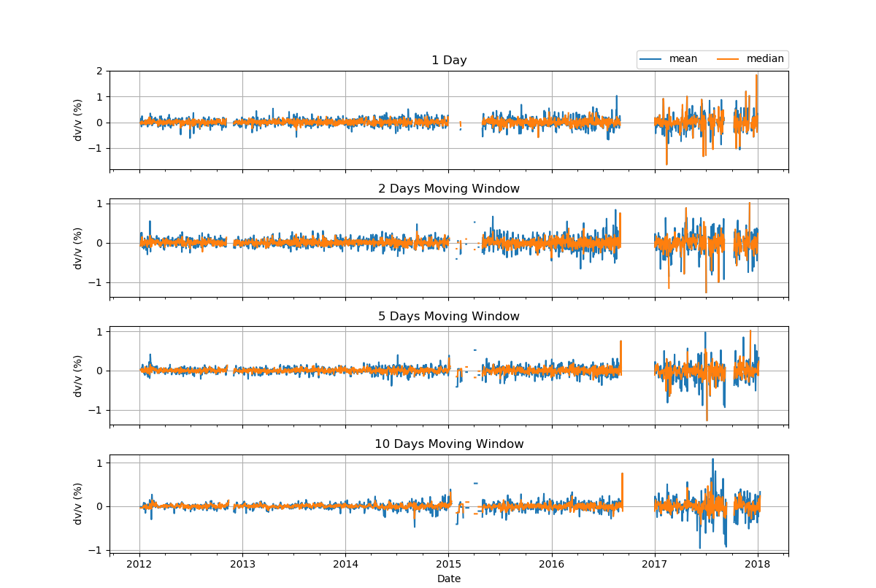
Task: Click the 2016 x-axis tick label
Action: click(552, 564)
